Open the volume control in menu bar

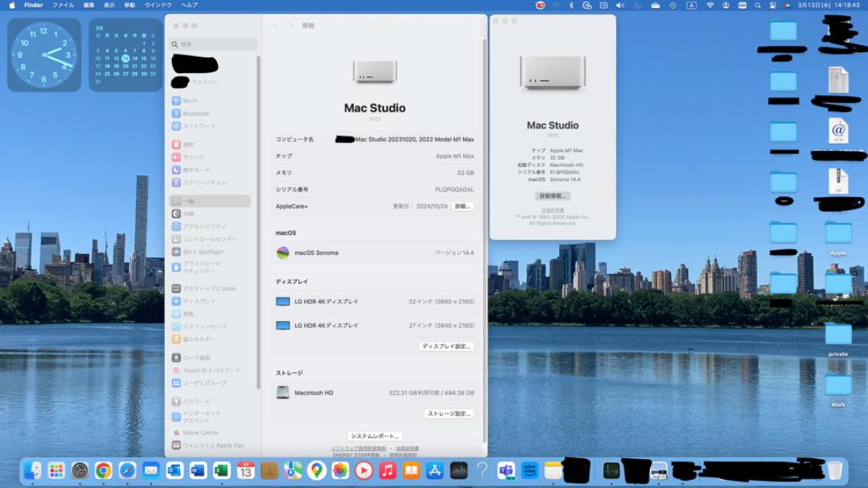coord(620,5)
